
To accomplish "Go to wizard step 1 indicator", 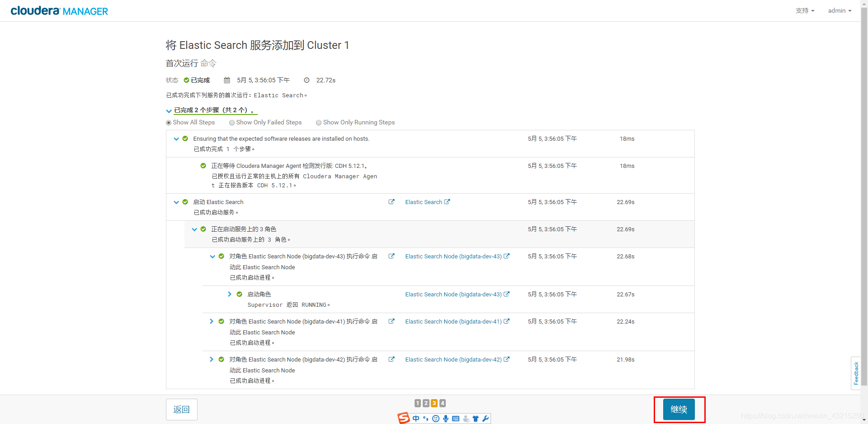I will click(418, 403).
